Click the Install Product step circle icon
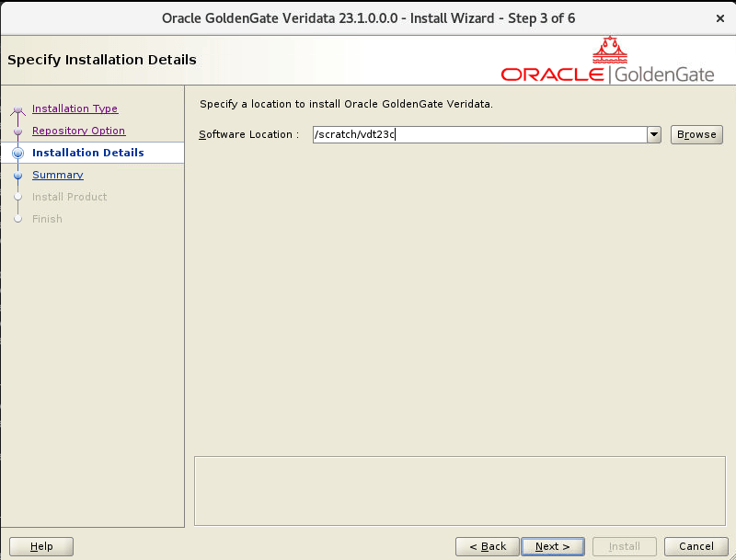 click(17, 197)
